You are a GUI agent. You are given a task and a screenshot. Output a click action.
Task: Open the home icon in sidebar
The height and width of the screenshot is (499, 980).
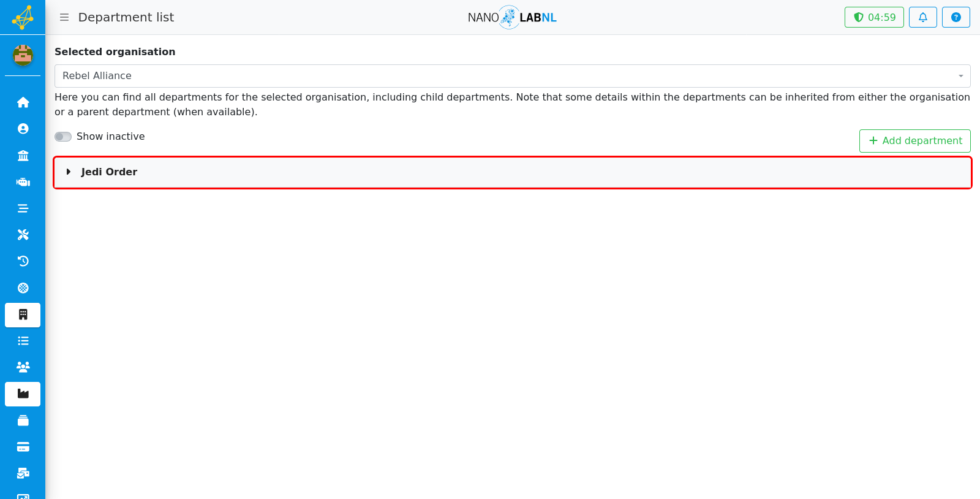(x=23, y=102)
